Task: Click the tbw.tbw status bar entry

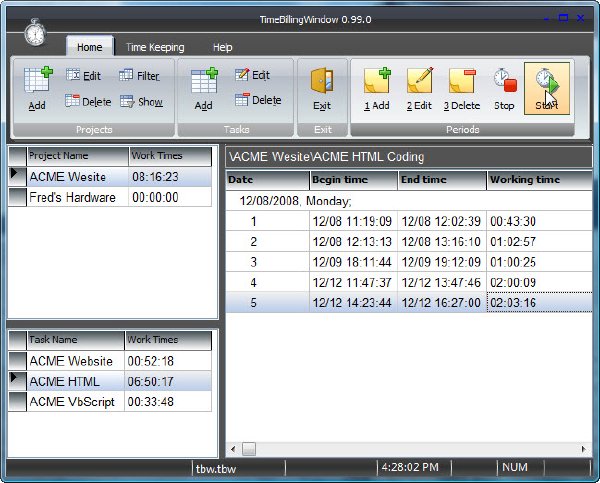Action: click(x=216, y=469)
